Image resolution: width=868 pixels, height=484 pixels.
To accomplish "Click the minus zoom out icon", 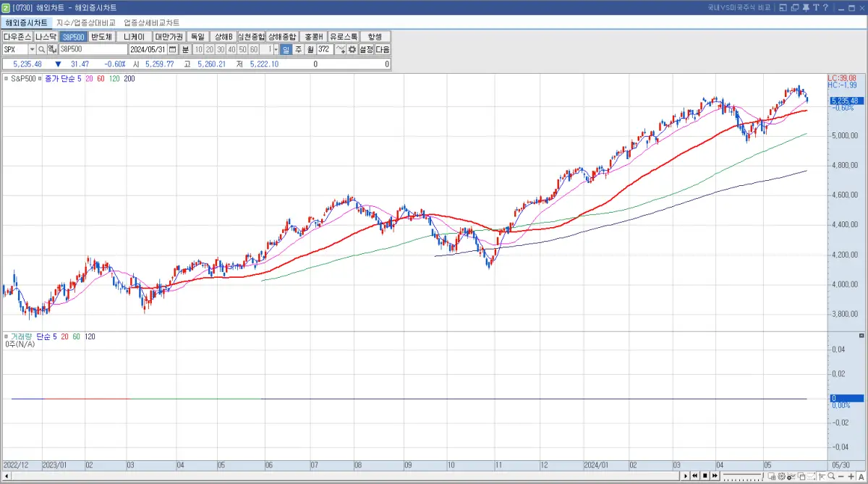I will coord(841,477).
